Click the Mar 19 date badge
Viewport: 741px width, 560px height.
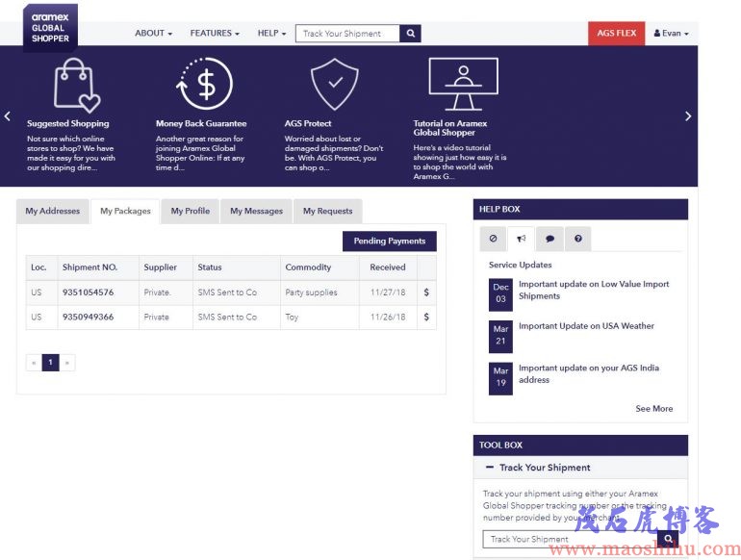tap(500, 378)
